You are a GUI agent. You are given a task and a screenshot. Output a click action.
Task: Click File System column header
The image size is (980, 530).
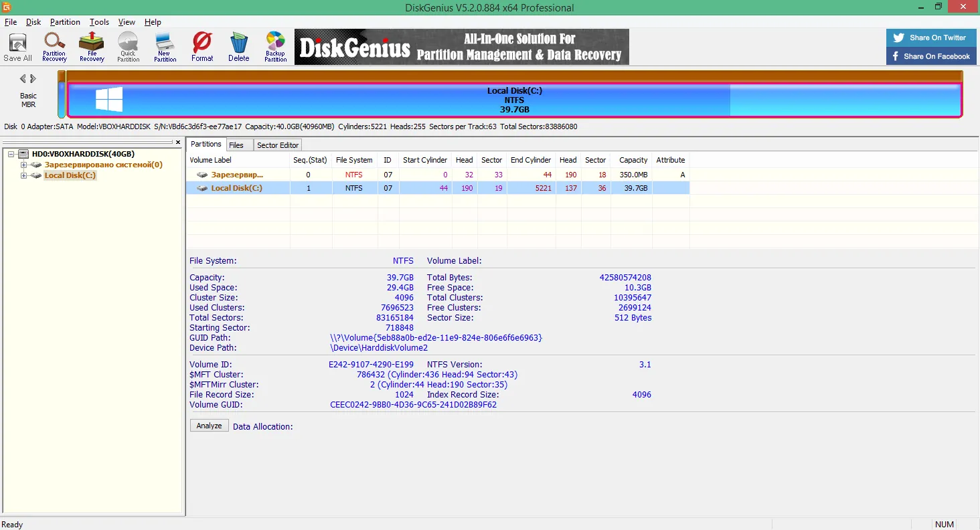click(x=354, y=160)
